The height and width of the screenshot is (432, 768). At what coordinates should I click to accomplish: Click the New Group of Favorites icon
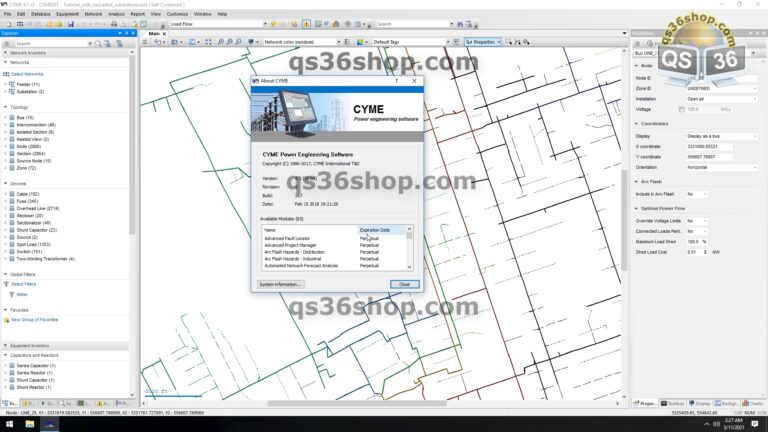(x=6, y=320)
